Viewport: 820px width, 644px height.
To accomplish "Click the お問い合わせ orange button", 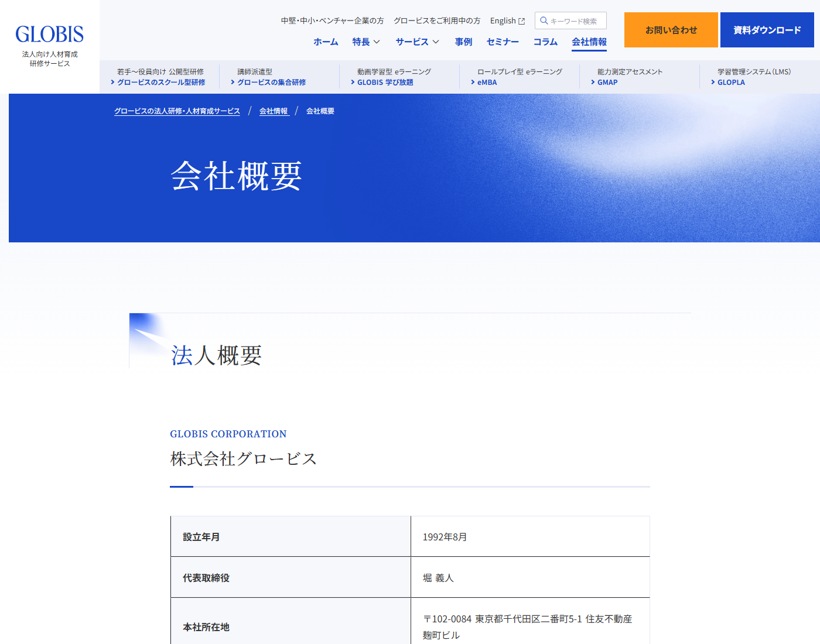I will coord(671,30).
